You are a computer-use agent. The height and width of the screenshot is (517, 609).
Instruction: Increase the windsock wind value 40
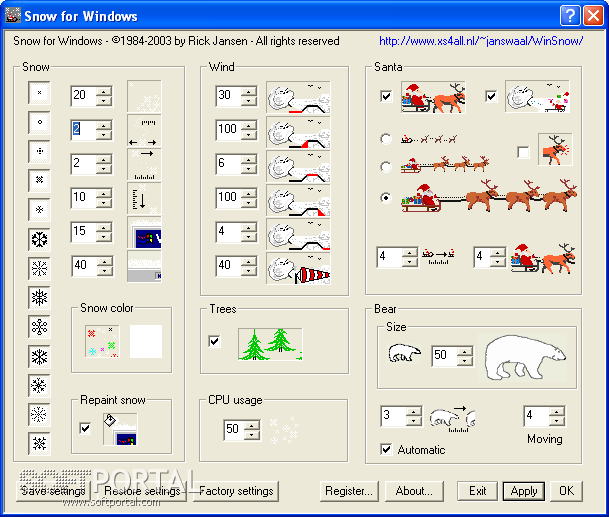pos(249,262)
